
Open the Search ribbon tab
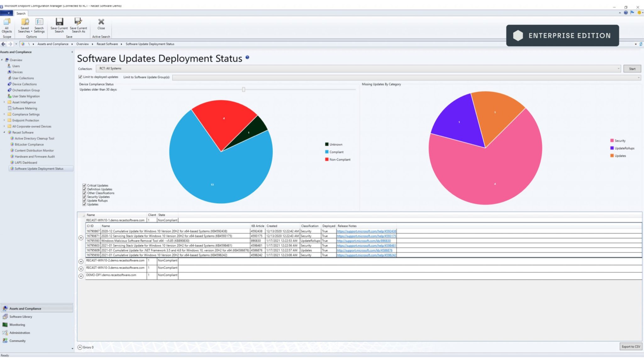(x=21, y=14)
